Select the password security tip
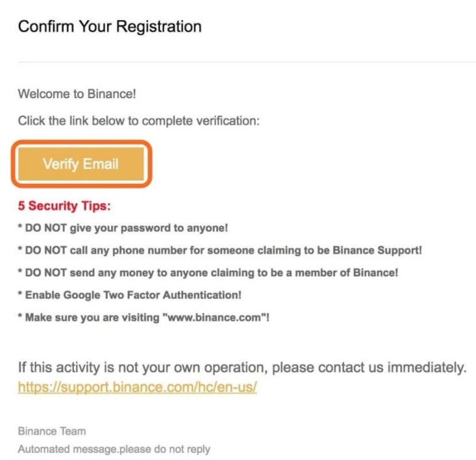This screenshot has height=460, width=476. coord(123,228)
